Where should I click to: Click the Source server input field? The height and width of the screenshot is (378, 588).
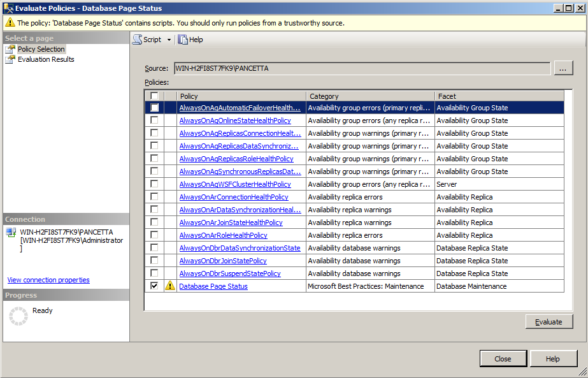[x=362, y=68]
